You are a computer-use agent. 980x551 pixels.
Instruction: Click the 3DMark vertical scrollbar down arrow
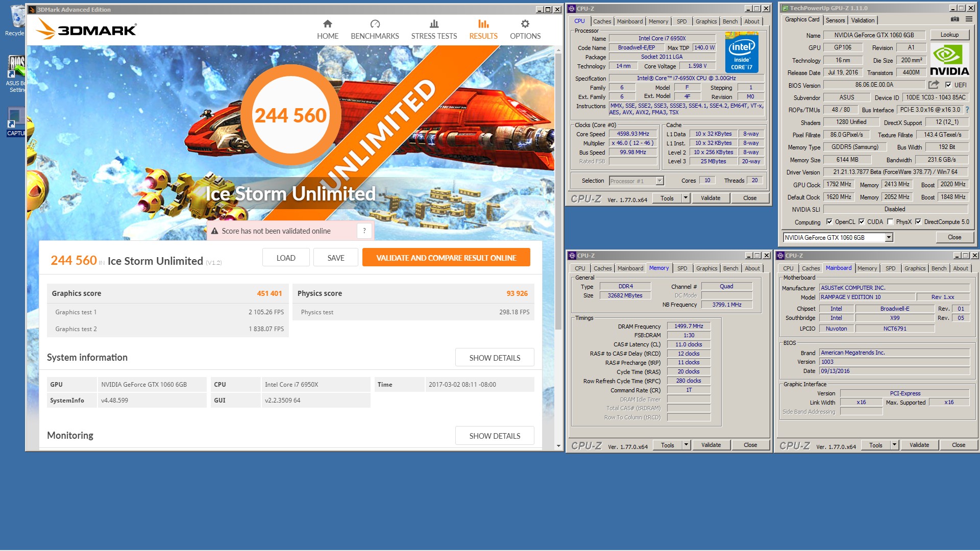click(x=558, y=446)
